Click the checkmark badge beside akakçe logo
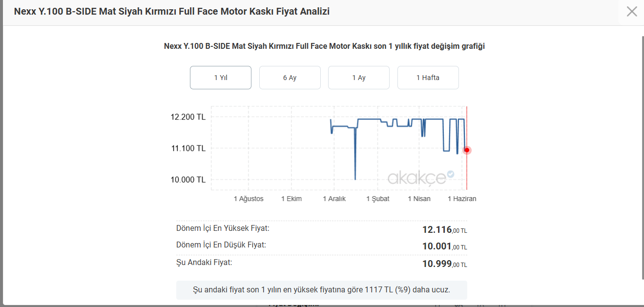 click(451, 174)
